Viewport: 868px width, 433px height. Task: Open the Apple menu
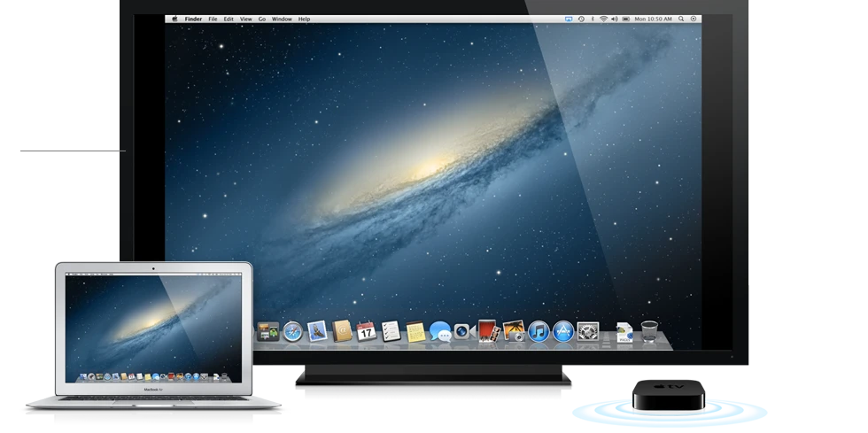coord(175,19)
